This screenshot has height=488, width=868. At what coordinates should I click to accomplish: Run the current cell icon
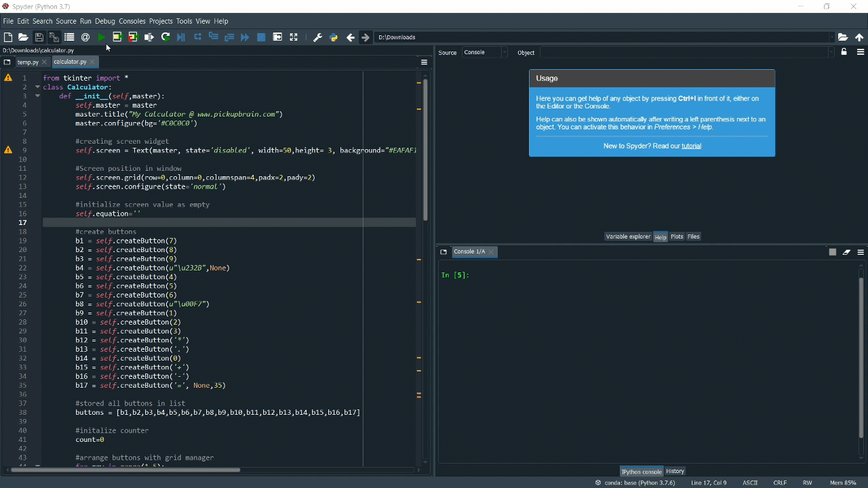pyautogui.click(x=117, y=37)
